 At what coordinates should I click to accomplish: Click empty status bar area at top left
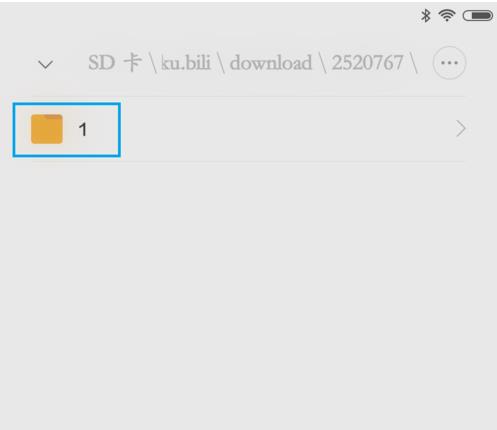(x=200, y=16)
